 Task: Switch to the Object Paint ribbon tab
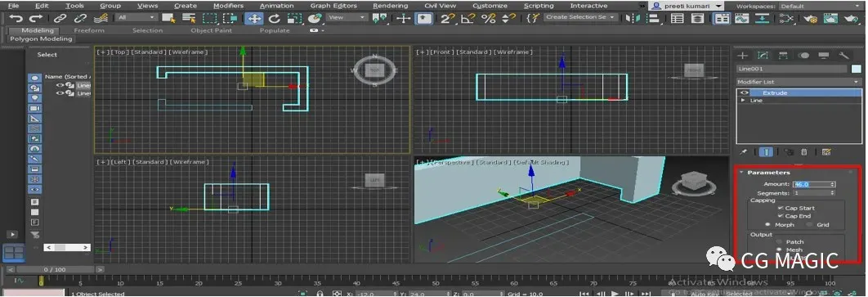coord(212,30)
